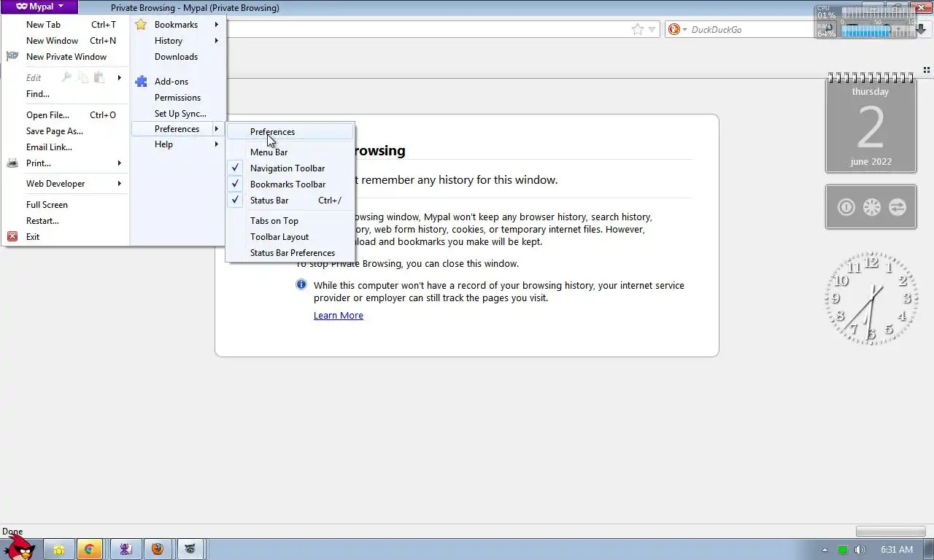Click the DuckDuckGo search engine icon
The height and width of the screenshot is (560, 934).
click(x=674, y=29)
